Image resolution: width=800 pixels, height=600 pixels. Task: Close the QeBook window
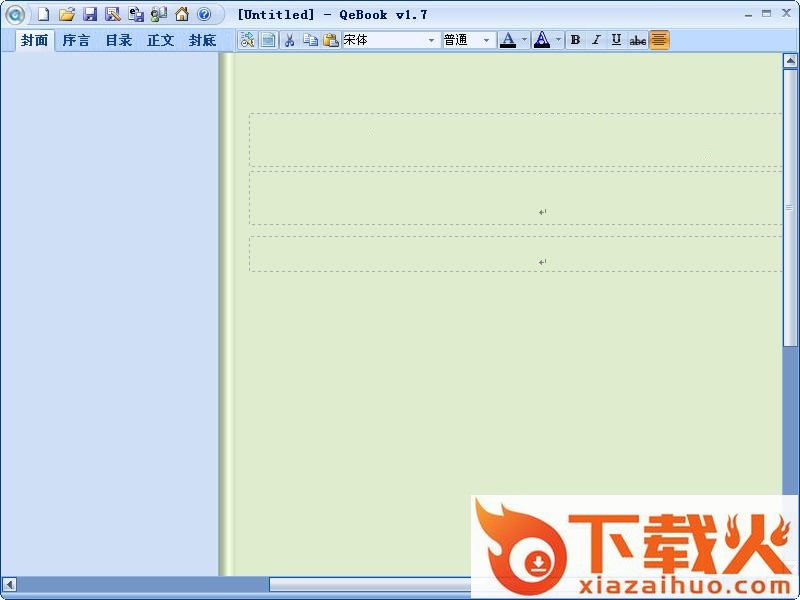[786, 13]
